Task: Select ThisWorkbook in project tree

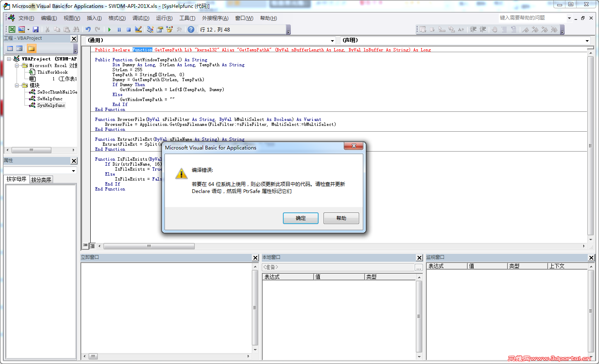Action: coord(52,72)
